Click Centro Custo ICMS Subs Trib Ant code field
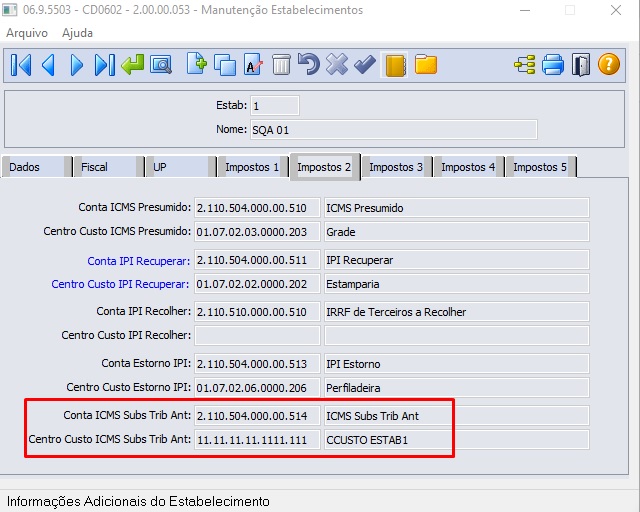Viewport: 640px width, 512px height. pos(257,440)
